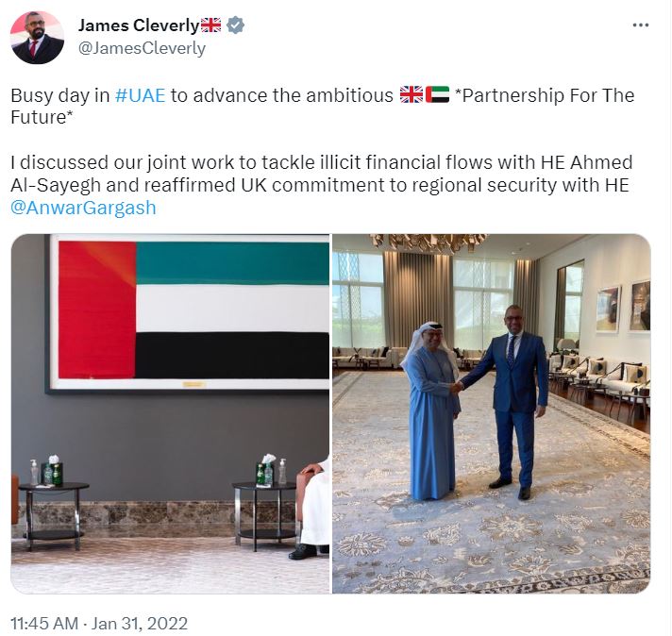Image resolution: width=672 pixels, height=636 pixels.
Task: Click the James Cleverly display name
Action: tap(139, 25)
